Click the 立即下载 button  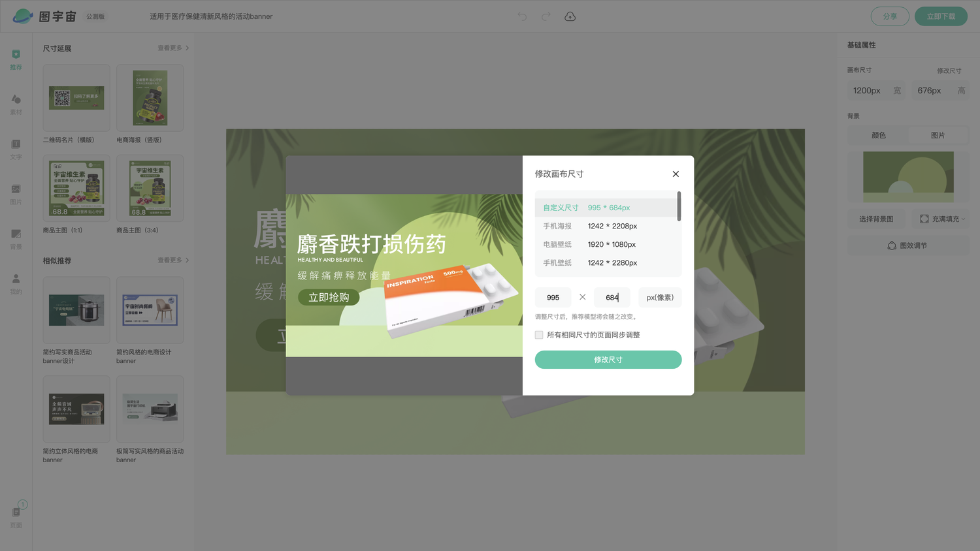tap(941, 16)
